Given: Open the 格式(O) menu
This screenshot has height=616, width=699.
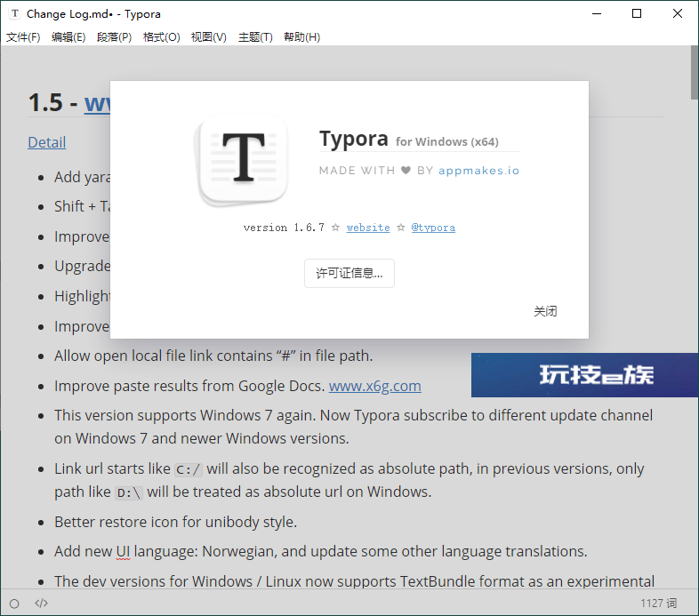Looking at the screenshot, I should (x=161, y=37).
